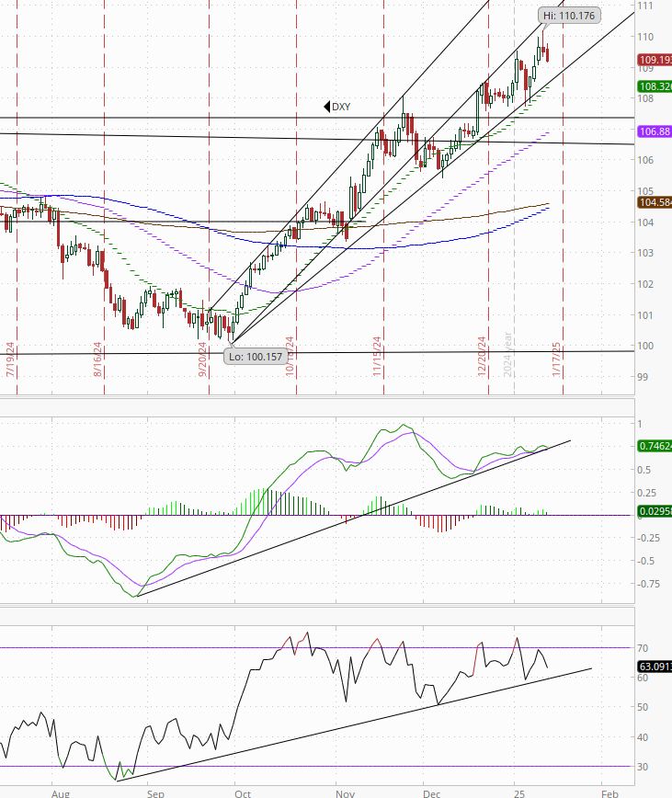Click the 30 oversold level on RSI axis
672x798 pixels.
tap(643, 767)
